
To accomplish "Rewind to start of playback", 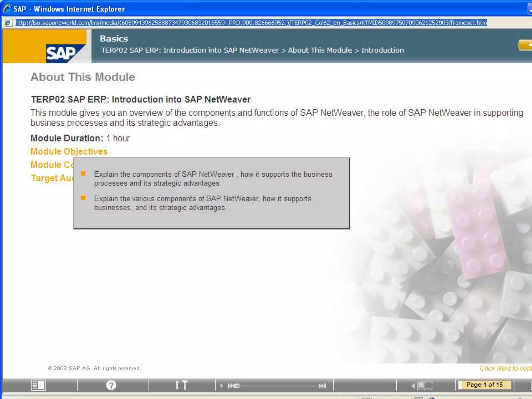I will [231, 386].
